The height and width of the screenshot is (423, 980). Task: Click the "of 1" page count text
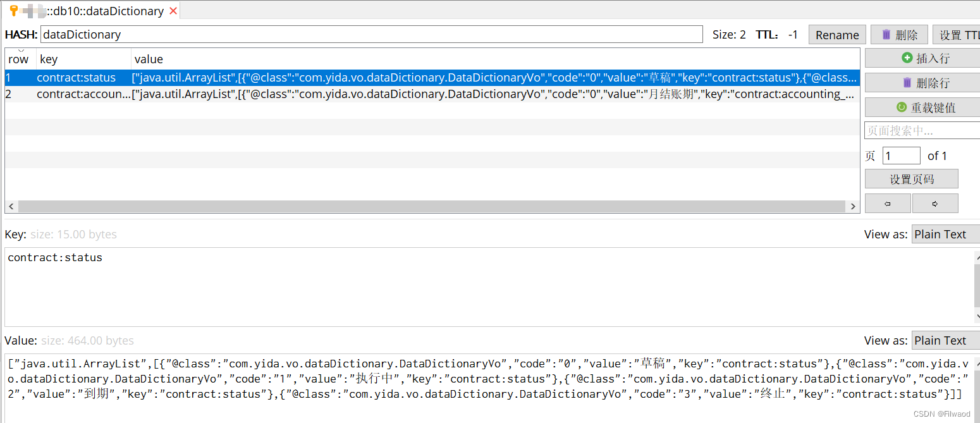(937, 156)
